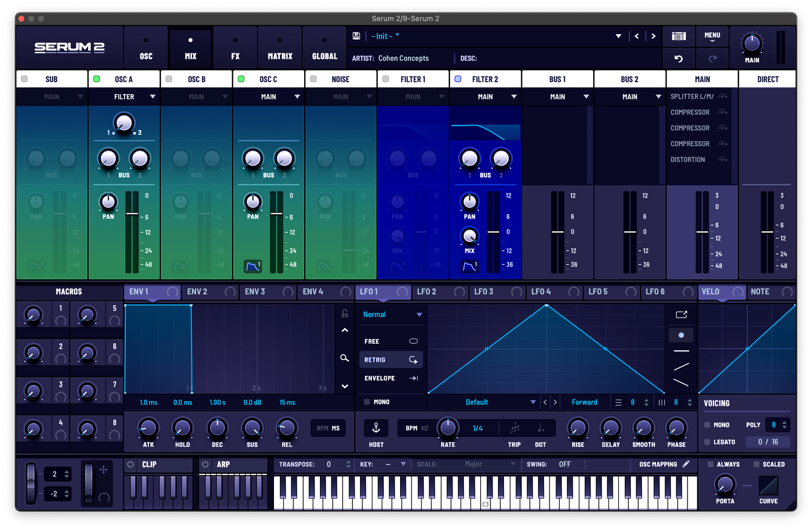Open the MENU button
Viewport: 812px width, 529px height.
[x=712, y=36]
